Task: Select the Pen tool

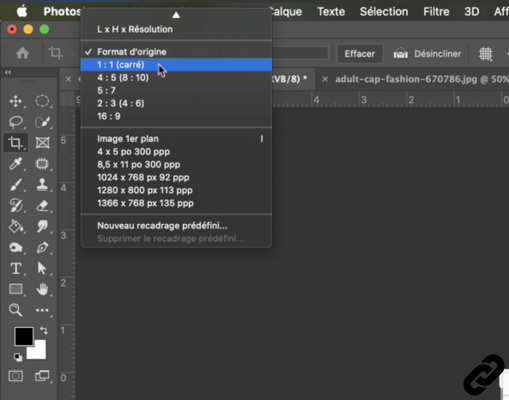Action: 42,247
